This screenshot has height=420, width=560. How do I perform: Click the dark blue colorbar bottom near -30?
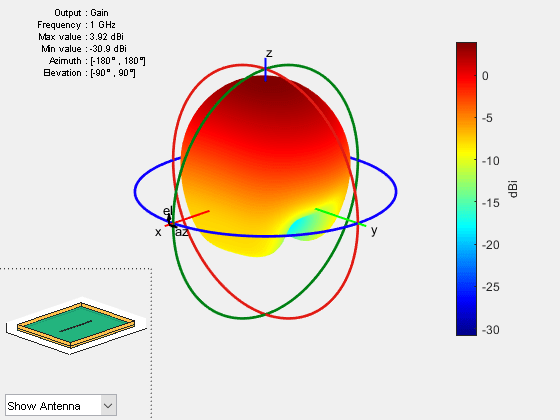pos(466,329)
